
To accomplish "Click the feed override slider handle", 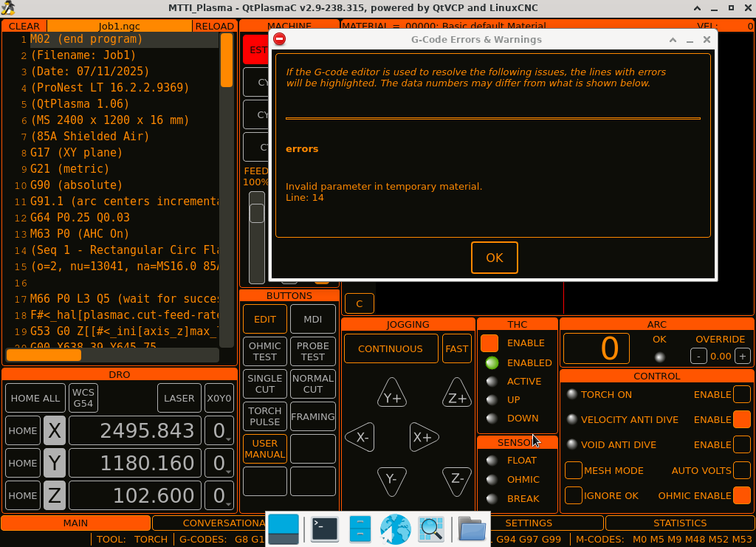I will pyautogui.click(x=257, y=213).
